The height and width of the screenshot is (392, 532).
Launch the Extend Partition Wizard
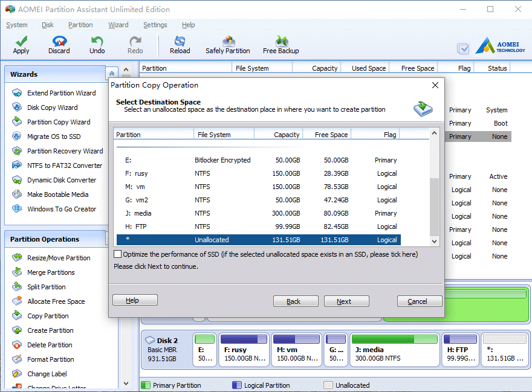[62, 93]
